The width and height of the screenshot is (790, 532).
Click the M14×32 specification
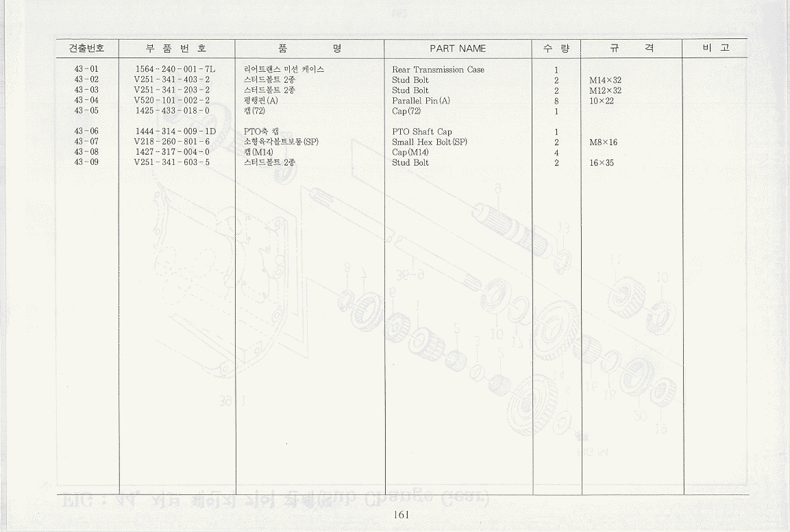(605, 81)
